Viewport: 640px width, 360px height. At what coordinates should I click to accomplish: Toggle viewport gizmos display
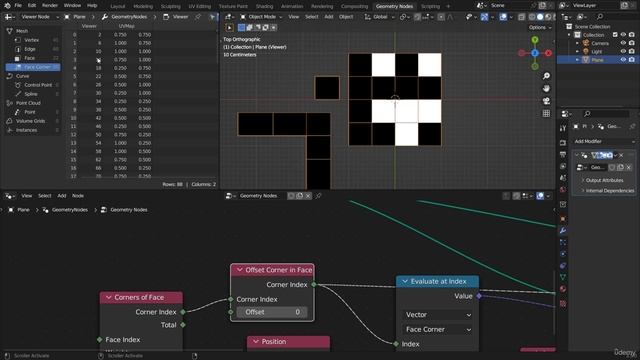tap(484, 17)
